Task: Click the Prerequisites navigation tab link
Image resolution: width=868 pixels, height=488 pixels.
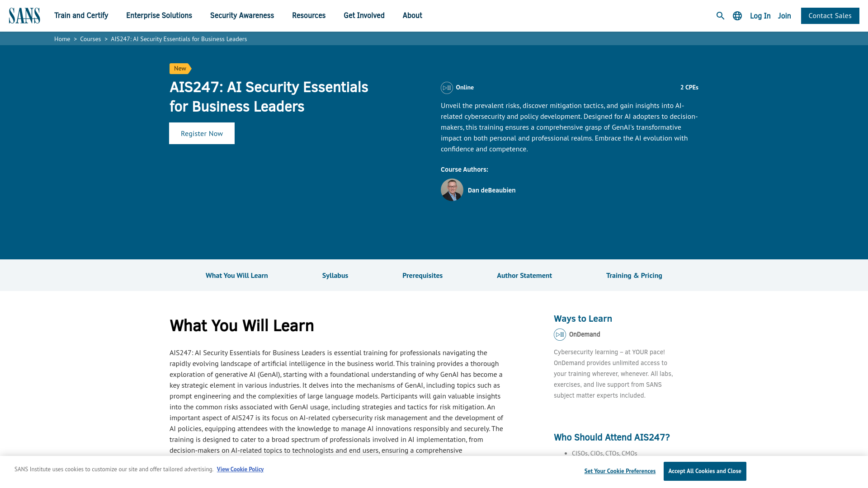Action: (422, 275)
